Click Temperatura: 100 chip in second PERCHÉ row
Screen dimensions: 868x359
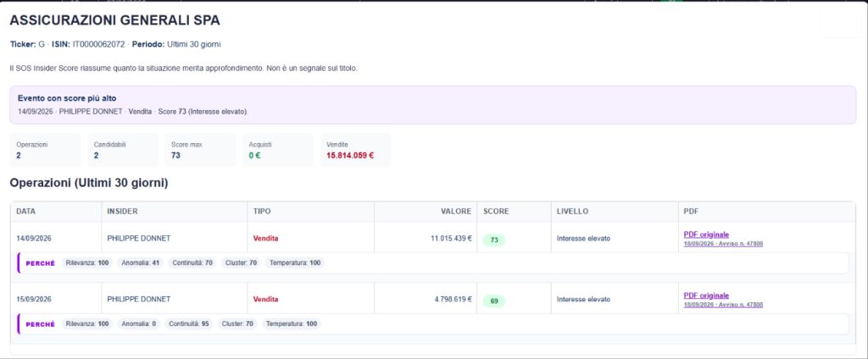[x=292, y=323]
